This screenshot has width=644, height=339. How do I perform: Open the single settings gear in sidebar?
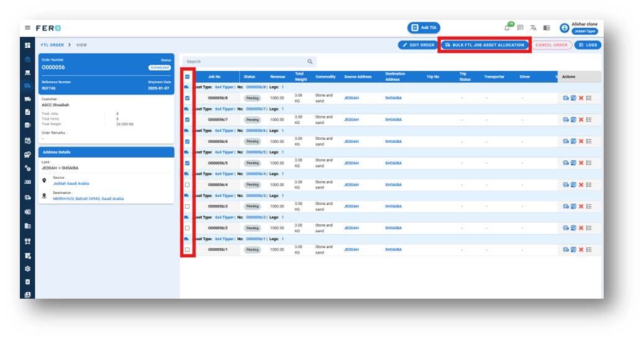(27, 269)
